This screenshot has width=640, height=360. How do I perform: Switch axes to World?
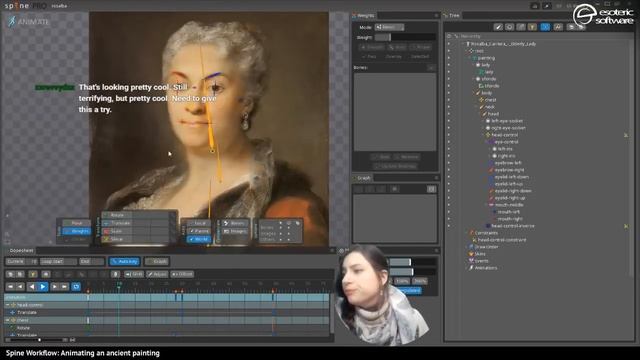click(199, 239)
